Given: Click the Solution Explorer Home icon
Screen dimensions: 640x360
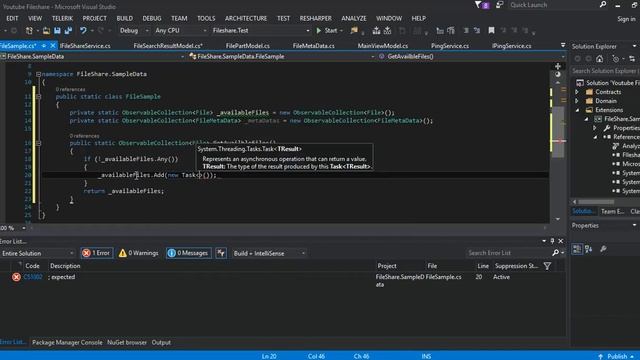Looking at the screenshot, I should (600, 59).
